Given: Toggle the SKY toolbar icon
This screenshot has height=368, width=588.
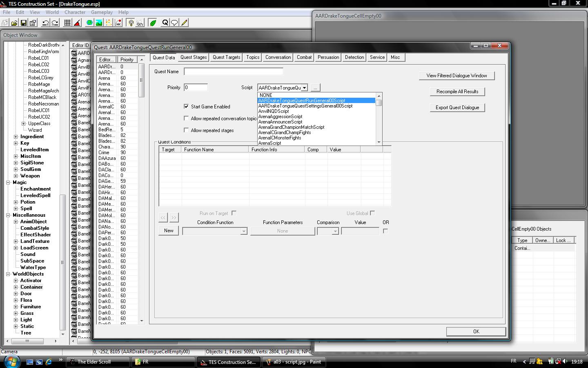Looking at the screenshot, I should coord(140,23).
